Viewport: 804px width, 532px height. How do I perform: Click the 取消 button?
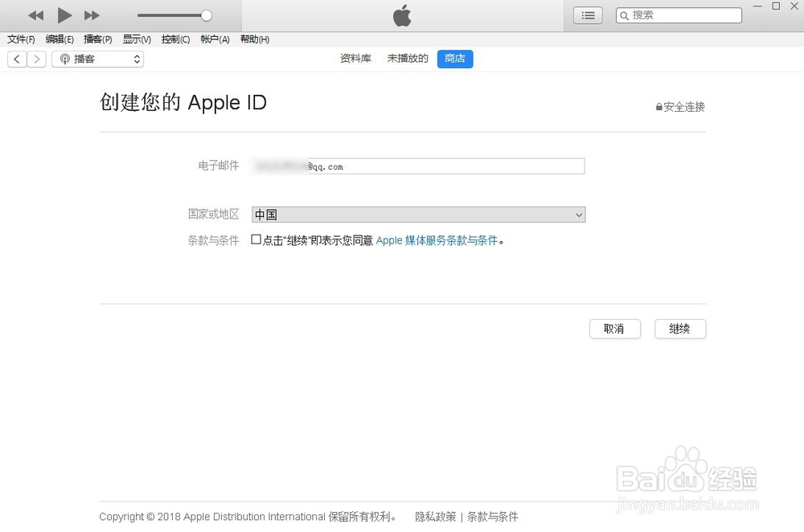click(615, 329)
